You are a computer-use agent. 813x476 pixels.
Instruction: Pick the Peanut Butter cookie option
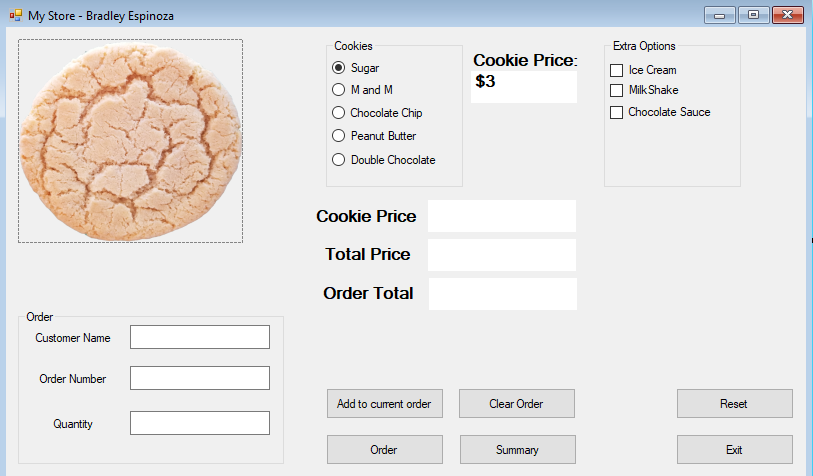[x=338, y=136]
